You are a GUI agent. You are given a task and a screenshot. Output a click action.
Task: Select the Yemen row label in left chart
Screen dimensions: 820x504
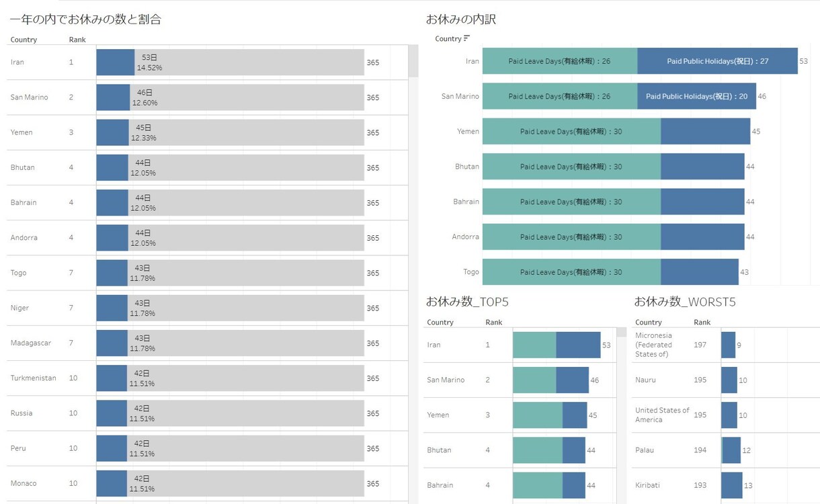click(22, 132)
